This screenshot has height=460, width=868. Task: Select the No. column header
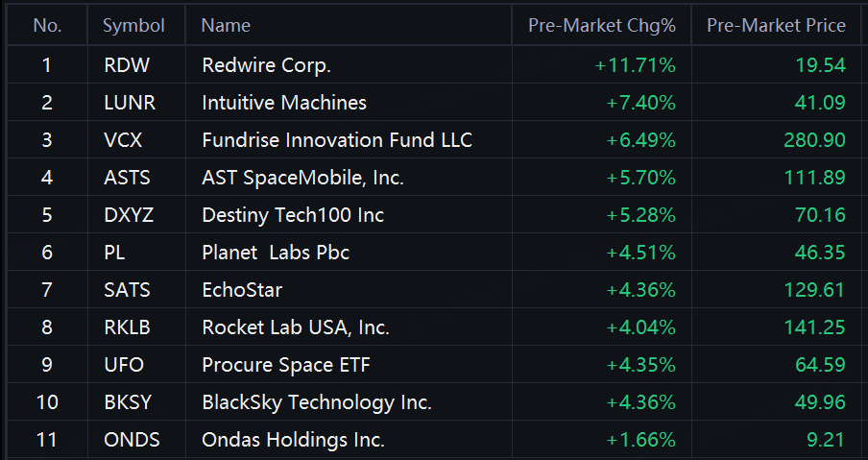point(48,26)
